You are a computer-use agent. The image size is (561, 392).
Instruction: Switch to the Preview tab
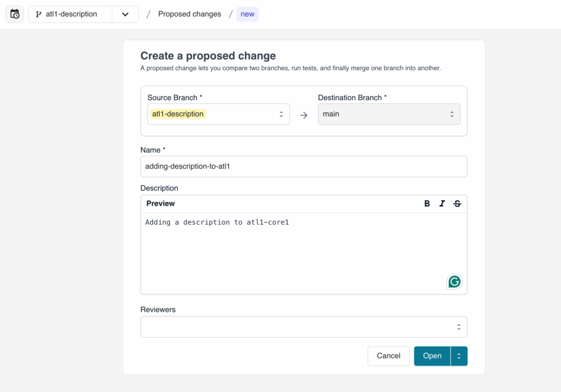159,203
